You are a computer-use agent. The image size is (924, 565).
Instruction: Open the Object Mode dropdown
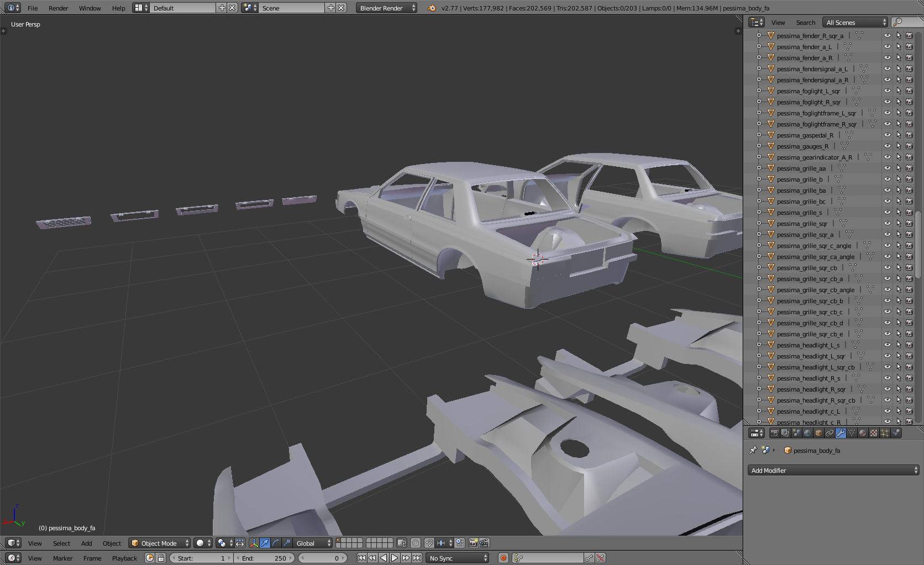[x=159, y=543]
